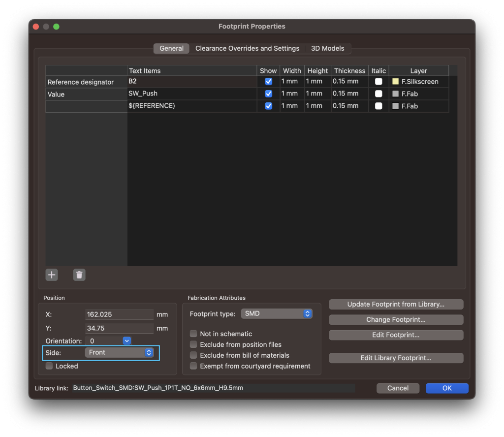504x437 pixels.
Task: Click the Layer column header
Action: [x=419, y=71]
